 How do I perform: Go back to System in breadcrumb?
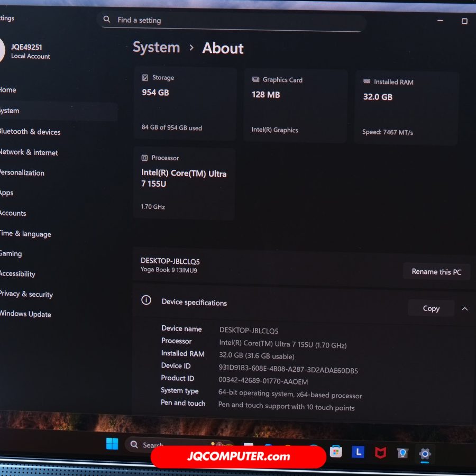[157, 48]
